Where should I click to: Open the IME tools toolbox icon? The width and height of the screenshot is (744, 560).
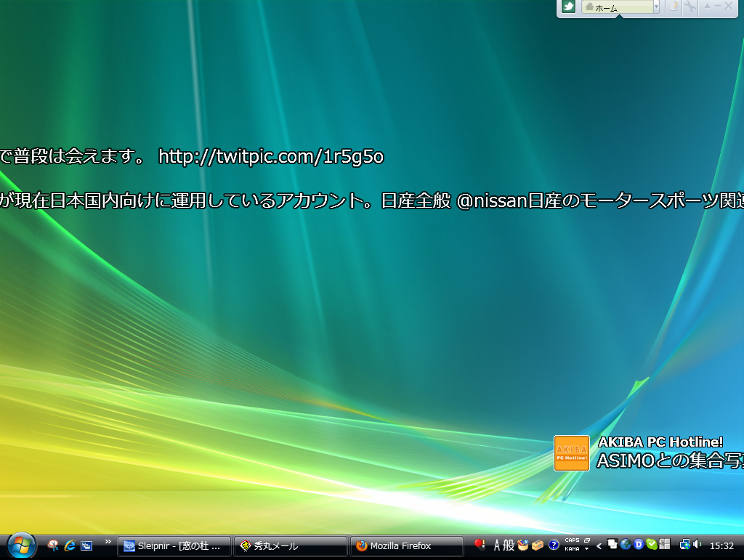click(538, 545)
